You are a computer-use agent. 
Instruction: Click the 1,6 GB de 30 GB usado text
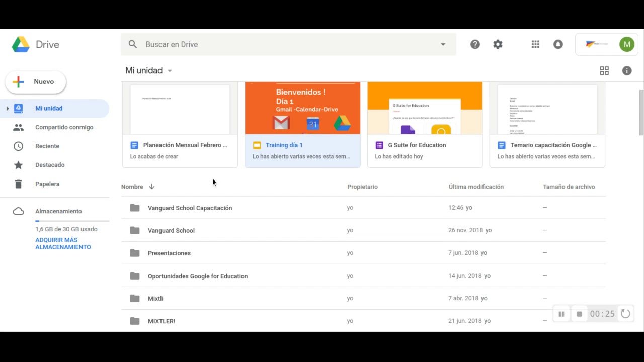coord(66,229)
